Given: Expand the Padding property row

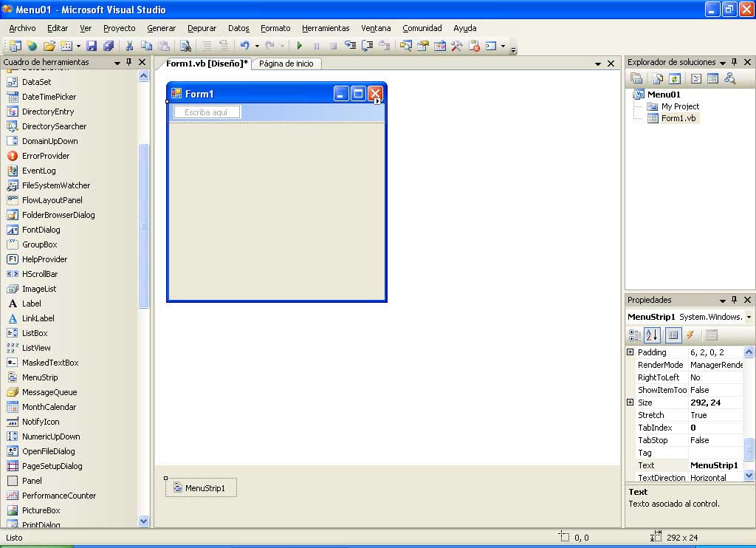Looking at the screenshot, I should pyautogui.click(x=630, y=352).
